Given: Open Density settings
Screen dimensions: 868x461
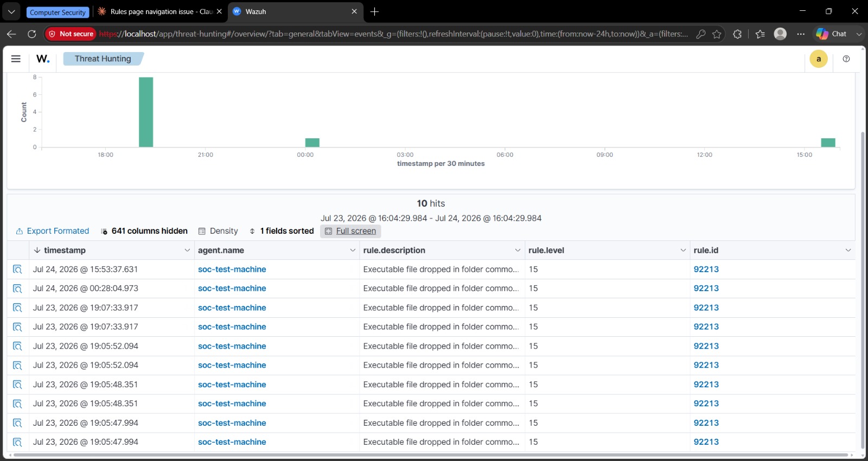Looking at the screenshot, I should tap(218, 231).
